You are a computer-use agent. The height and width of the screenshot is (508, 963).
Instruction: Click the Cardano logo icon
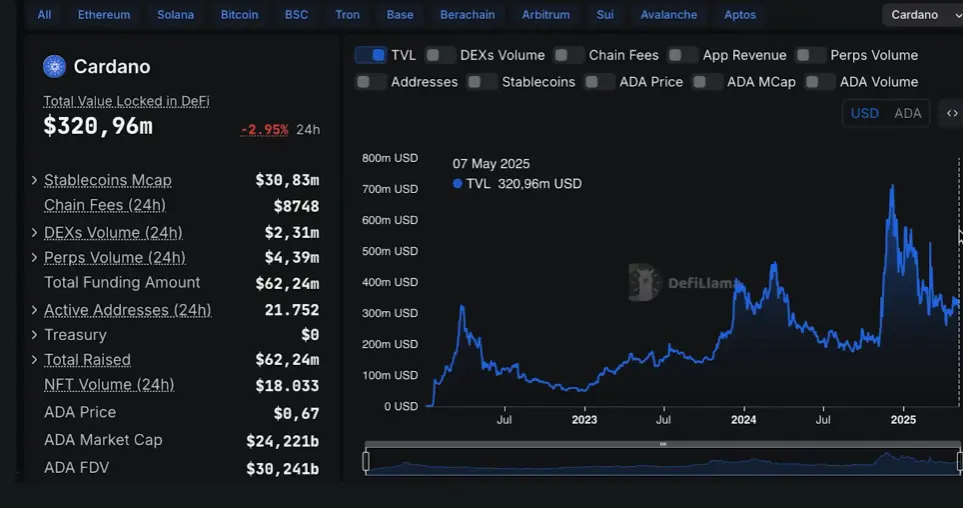pyautogui.click(x=54, y=66)
